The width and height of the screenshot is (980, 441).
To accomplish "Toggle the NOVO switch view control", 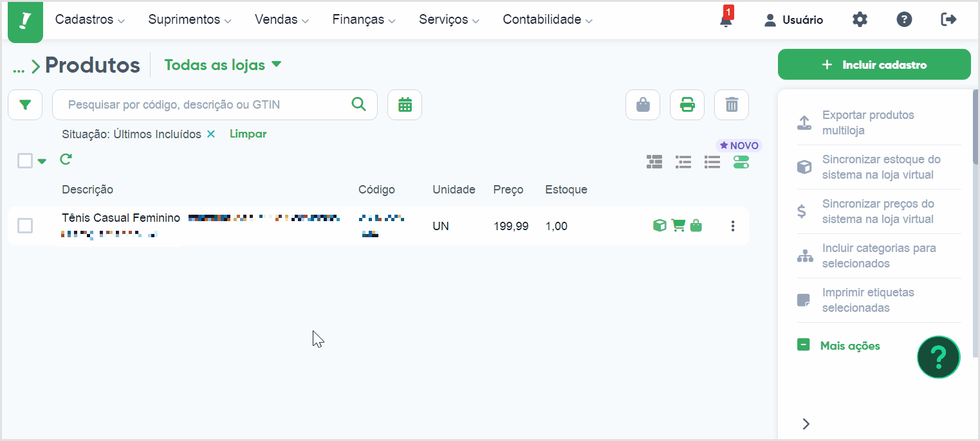I will [x=741, y=162].
